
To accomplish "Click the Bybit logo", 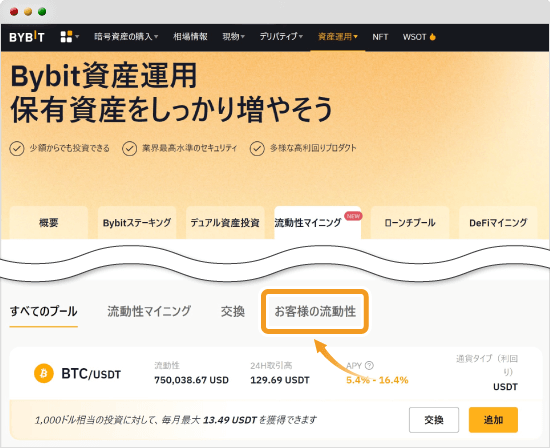I will point(27,37).
